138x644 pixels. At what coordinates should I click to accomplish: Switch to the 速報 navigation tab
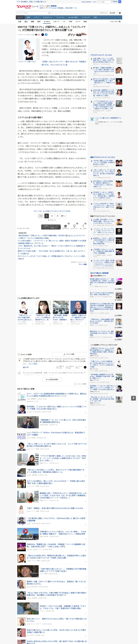tap(28, 17)
